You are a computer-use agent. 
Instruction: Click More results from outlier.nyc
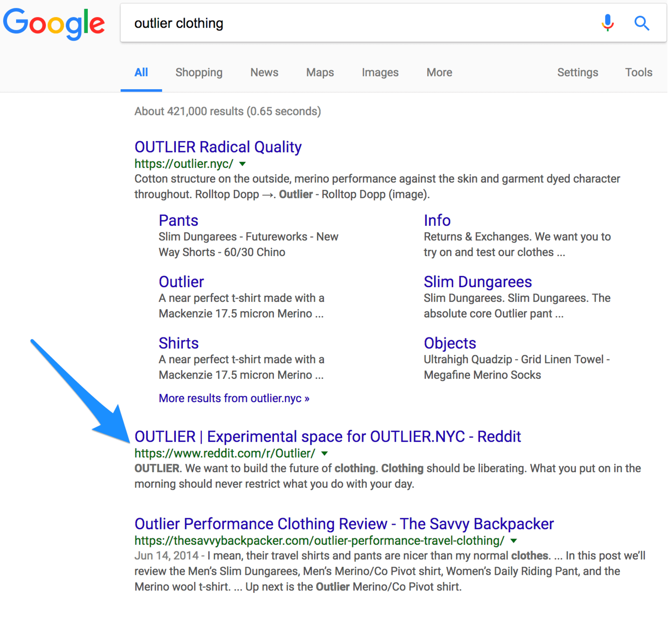coord(234,398)
